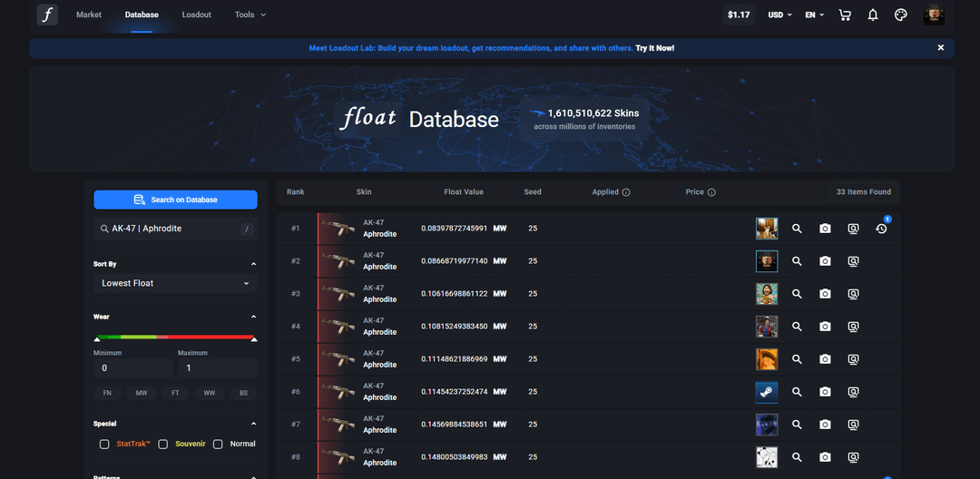Check the Normal checkbox

point(218,445)
